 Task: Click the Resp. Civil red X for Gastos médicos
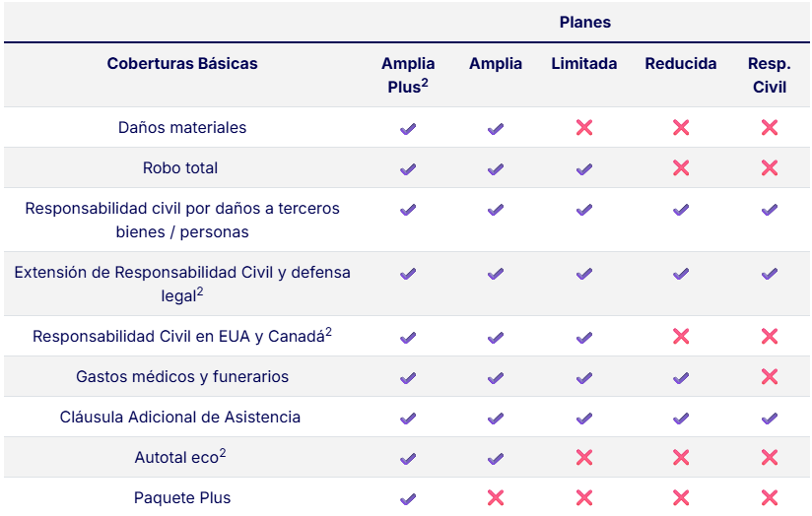pos(770,377)
